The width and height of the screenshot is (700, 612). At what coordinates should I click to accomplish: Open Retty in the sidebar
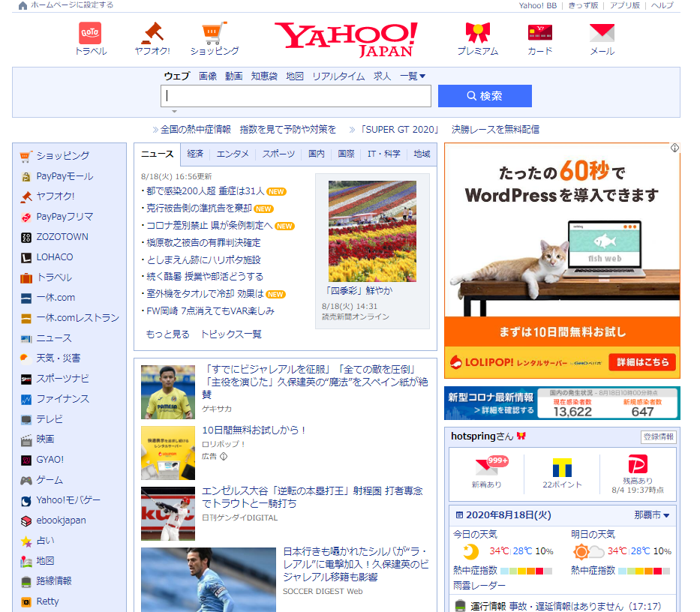47,601
